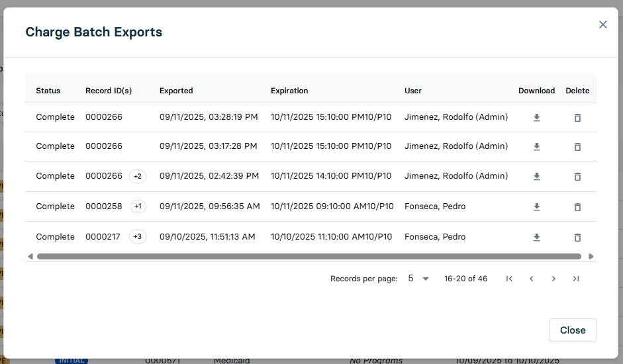The image size is (623, 364).
Task: Click user Fonseca, Pedro in 0000217 row
Action: [x=435, y=237]
